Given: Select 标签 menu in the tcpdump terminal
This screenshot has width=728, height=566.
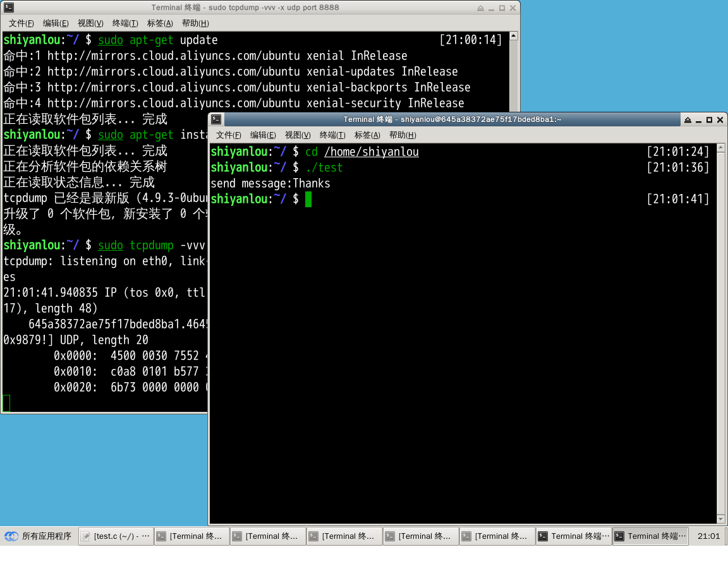Looking at the screenshot, I should (160, 23).
